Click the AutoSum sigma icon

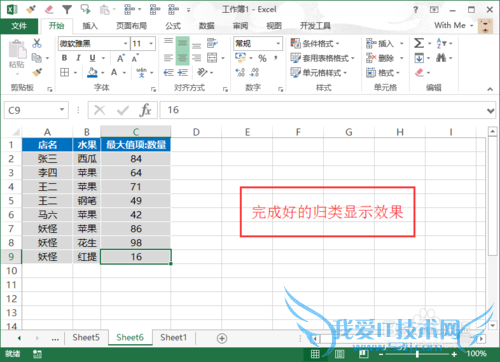point(419,43)
